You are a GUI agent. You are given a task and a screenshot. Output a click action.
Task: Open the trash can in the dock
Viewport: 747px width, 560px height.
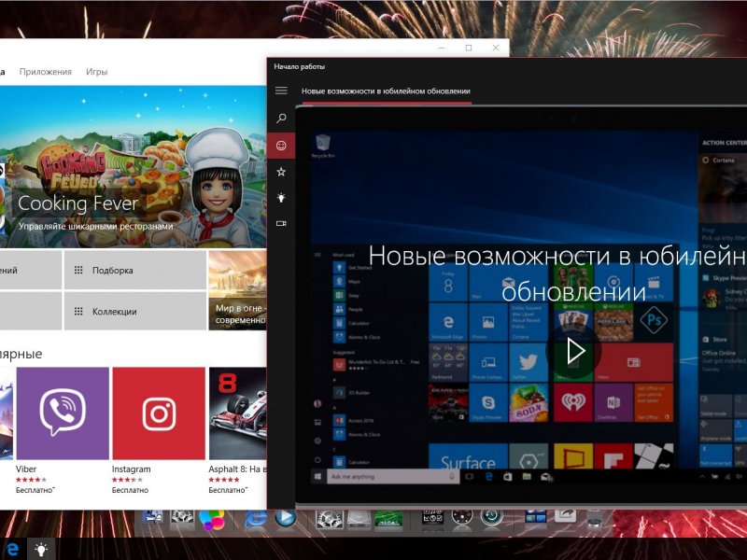pos(595,517)
